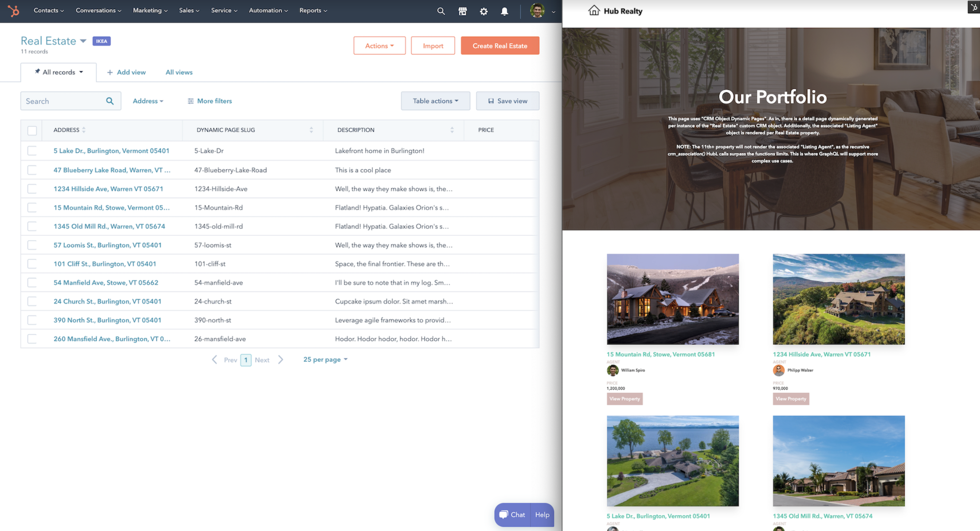Expand the 25 per page dropdown
This screenshot has width=980, height=531.
pos(325,359)
